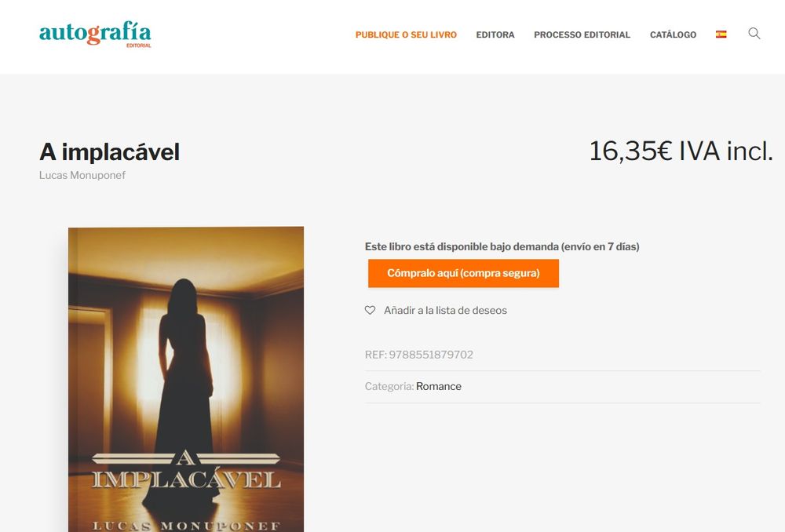785x532 pixels.
Task: Click the Cómpralo aquí (compra segura) button
Action: coord(463,273)
